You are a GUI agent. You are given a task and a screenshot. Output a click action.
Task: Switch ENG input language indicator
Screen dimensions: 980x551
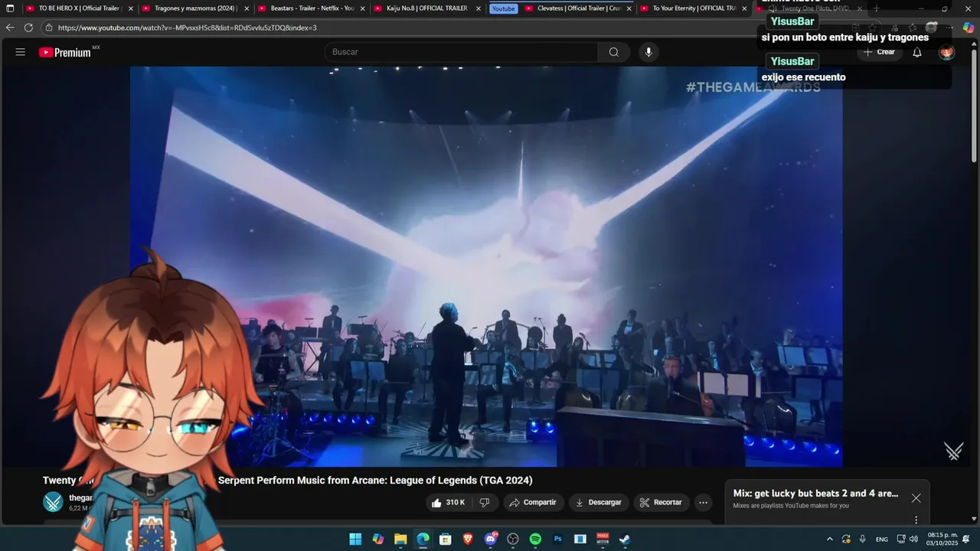(882, 539)
